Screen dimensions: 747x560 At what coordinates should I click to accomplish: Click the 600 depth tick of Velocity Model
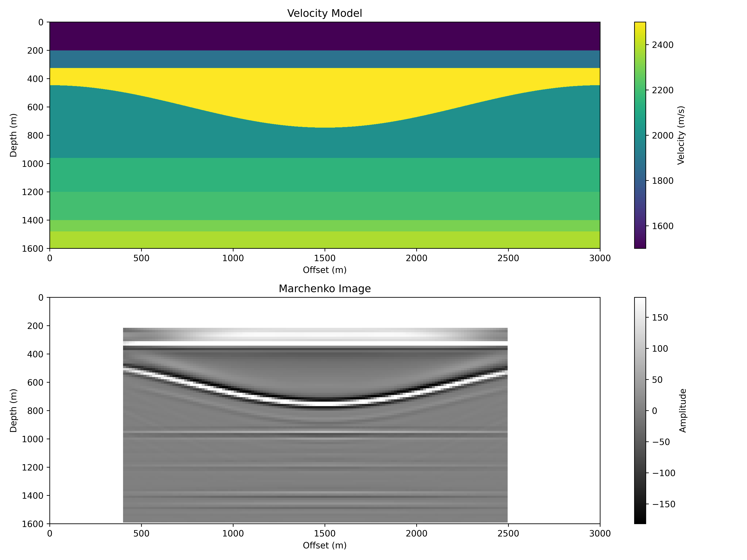pos(35,107)
